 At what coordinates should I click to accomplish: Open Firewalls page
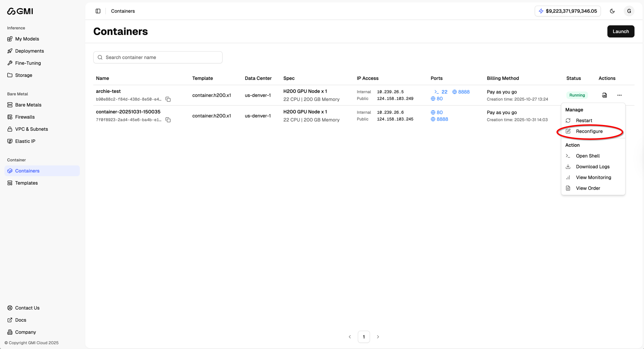(x=42, y=117)
